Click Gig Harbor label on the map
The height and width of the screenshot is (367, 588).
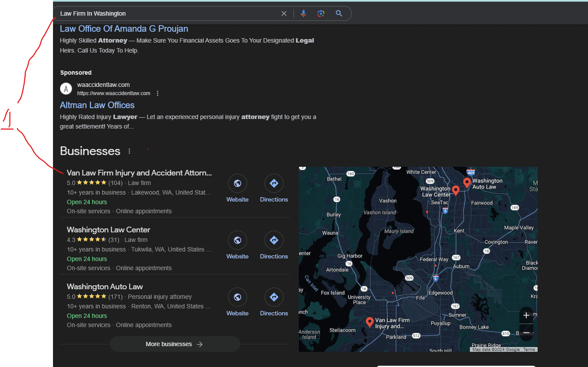pos(350,256)
